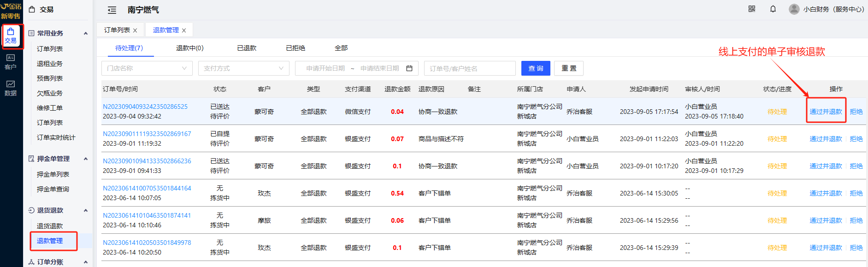The height and width of the screenshot is (267, 868).
Task: Click 申请结束日期 field
Action: (380, 68)
